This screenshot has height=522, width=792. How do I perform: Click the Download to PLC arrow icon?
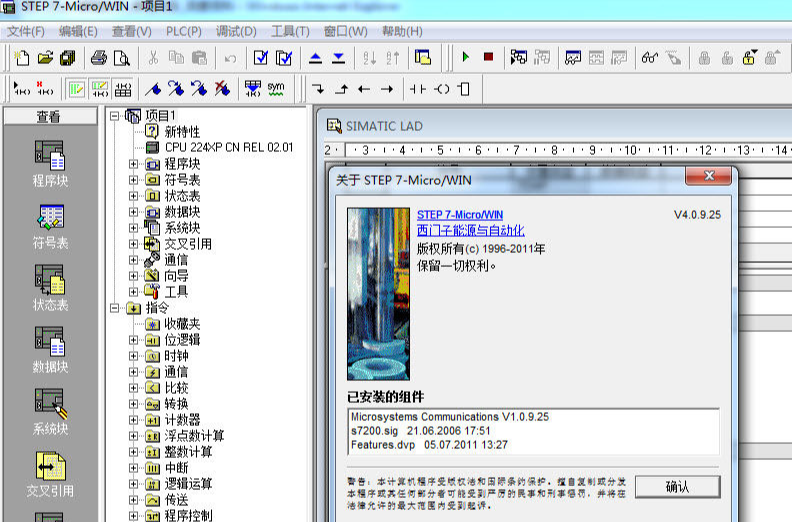click(338, 58)
